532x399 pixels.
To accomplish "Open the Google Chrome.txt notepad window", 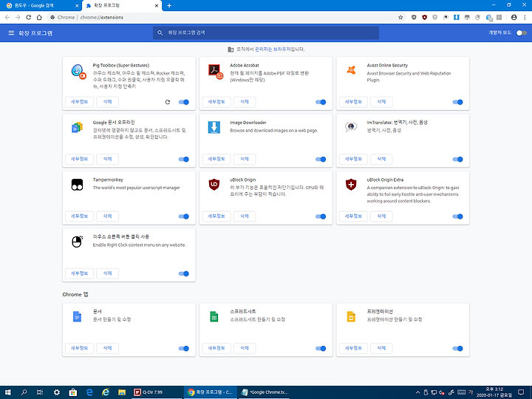I will [264, 392].
